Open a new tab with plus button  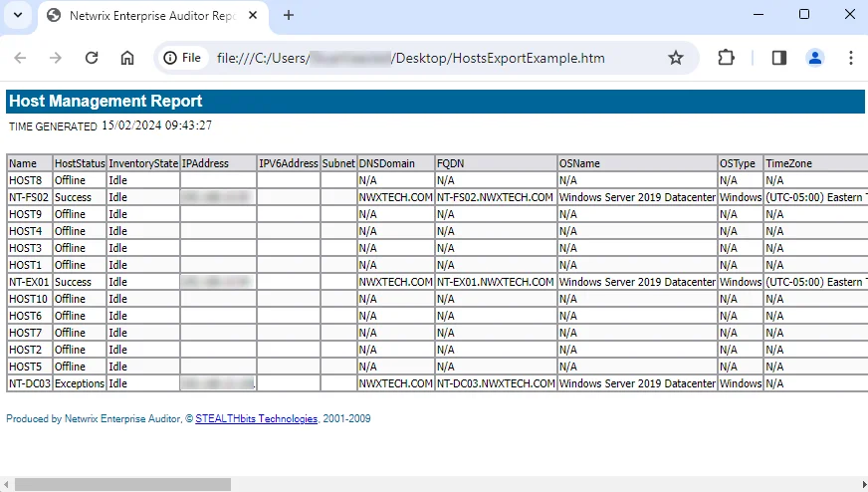(x=289, y=16)
